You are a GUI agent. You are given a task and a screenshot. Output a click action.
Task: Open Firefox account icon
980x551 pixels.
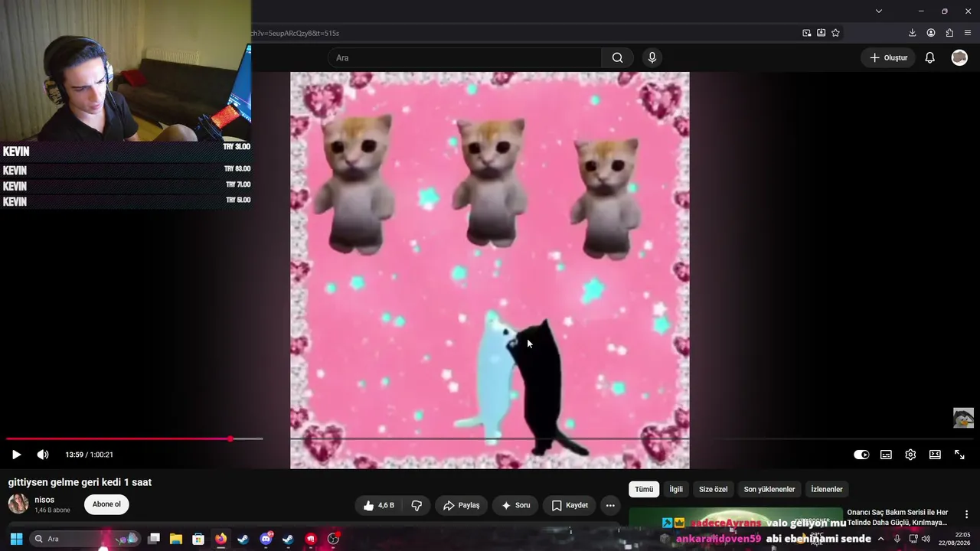(x=931, y=33)
